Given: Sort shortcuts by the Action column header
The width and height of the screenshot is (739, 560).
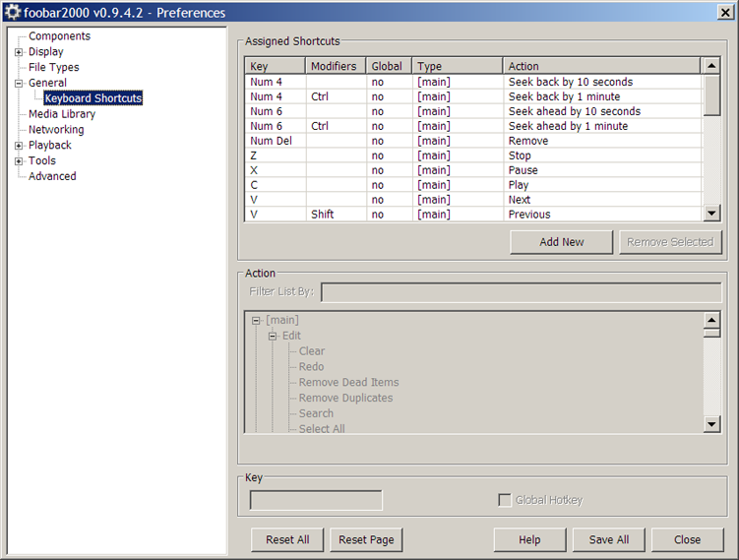Looking at the screenshot, I should (600, 66).
